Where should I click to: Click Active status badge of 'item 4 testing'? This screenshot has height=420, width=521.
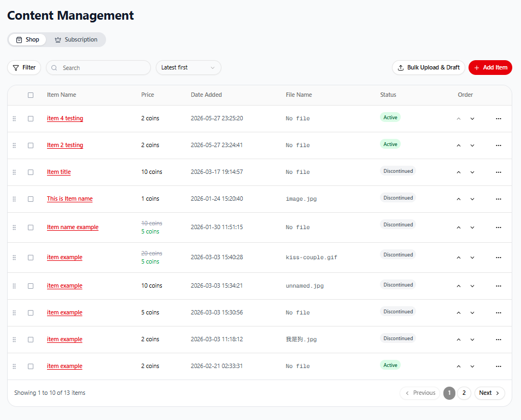(390, 117)
